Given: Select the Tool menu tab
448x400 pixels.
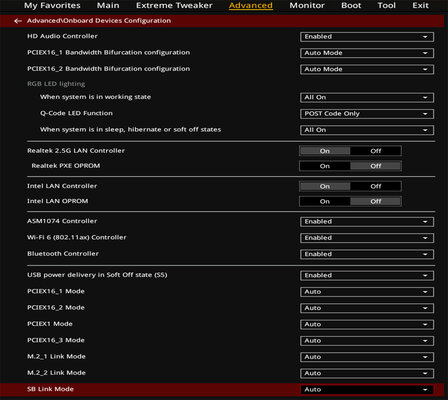Looking at the screenshot, I should pos(386,5).
